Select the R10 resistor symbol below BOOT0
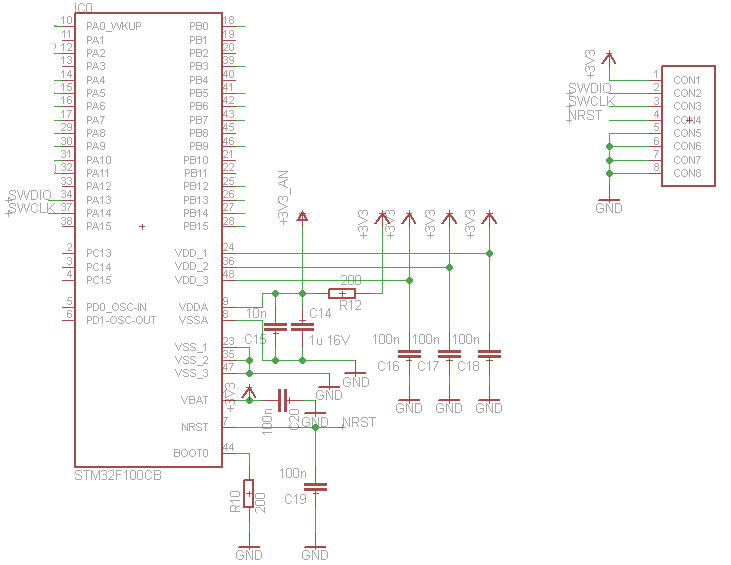This screenshot has height=565, width=731. [x=248, y=493]
